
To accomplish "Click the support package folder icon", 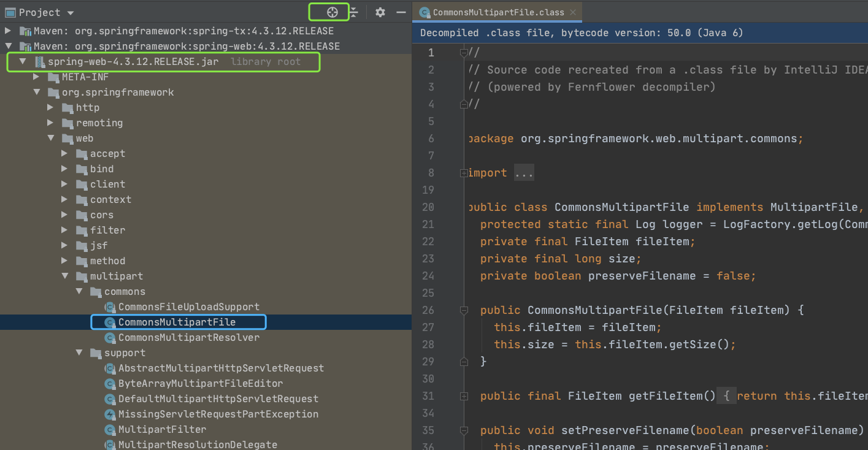I will [95, 353].
